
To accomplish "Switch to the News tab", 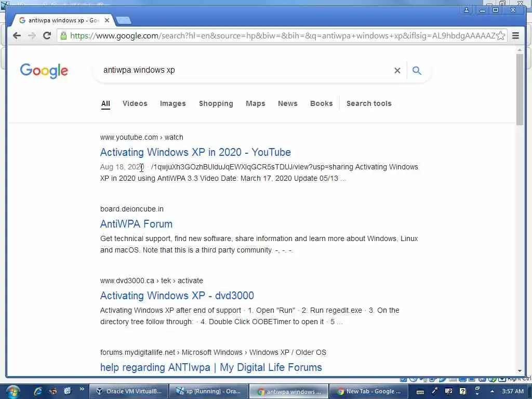I will click(288, 103).
